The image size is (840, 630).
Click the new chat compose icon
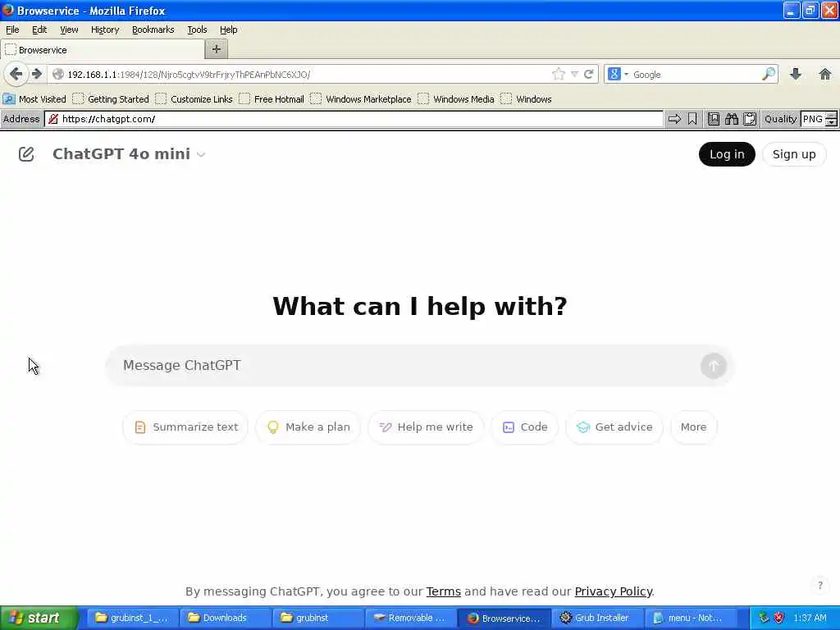(26, 154)
